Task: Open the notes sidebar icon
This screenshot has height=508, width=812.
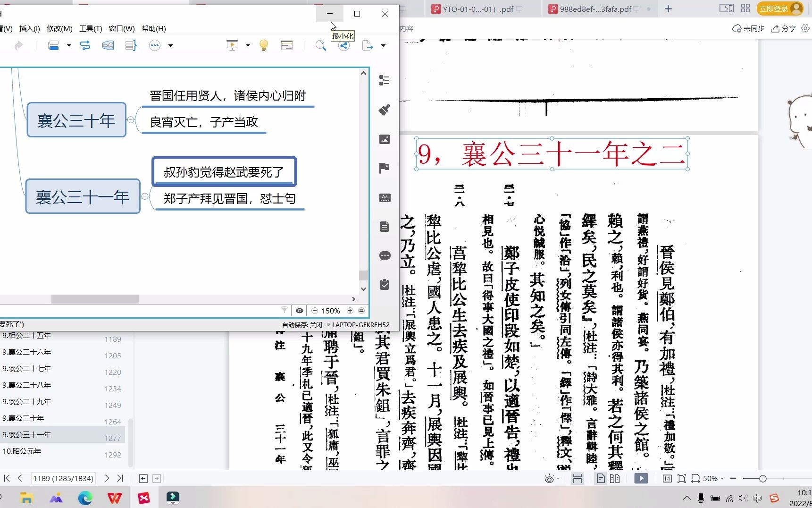Action: click(385, 227)
